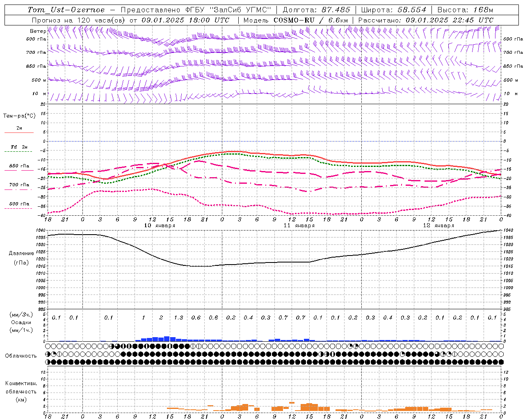Click 'Предоставлено ФГБУ "ЗапСиб УГМС"' text
This screenshot has width=525, height=420.
tap(196, 10)
